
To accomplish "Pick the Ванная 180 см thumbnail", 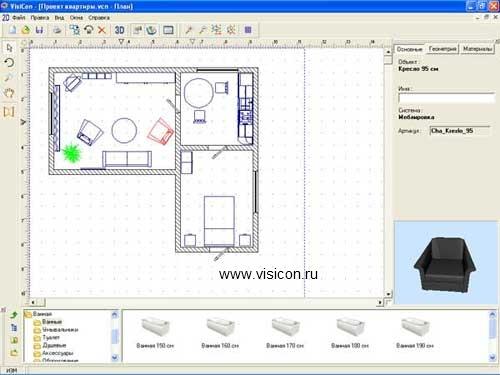I will (x=350, y=332).
